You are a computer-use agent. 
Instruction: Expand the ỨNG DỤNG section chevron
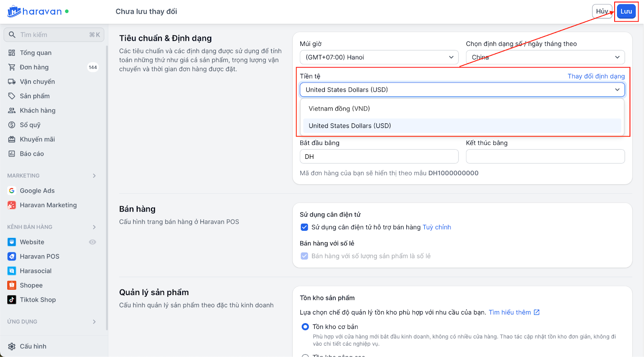[94, 322]
